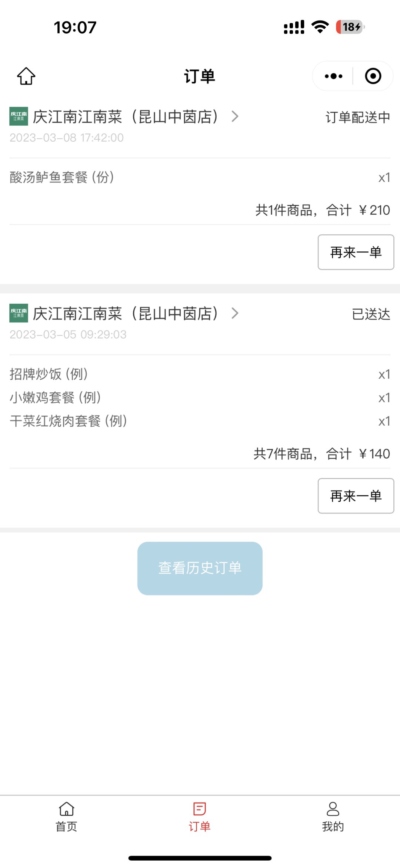Open 酸汤鲈鱼套餐 (份) order item
The height and width of the screenshot is (868, 400).
pyautogui.click(x=62, y=177)
